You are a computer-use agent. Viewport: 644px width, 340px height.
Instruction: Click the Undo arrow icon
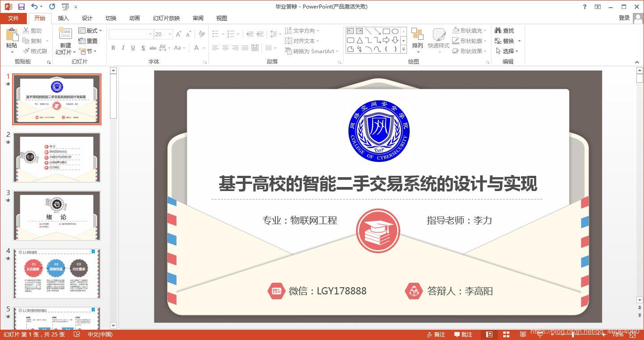34,7
